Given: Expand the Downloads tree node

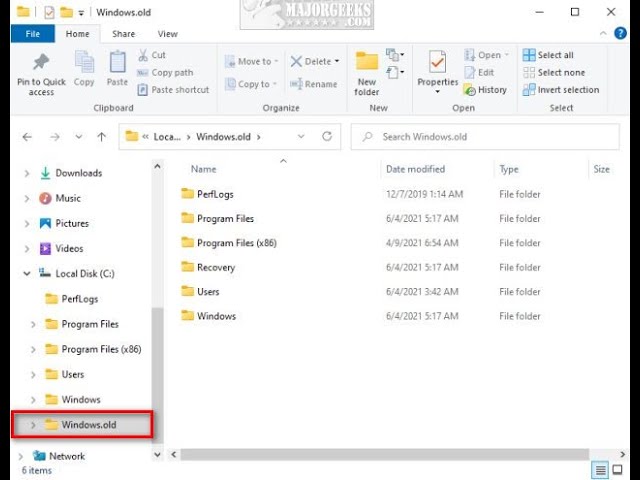Looking at the screenshot, I should coord(27,173).
